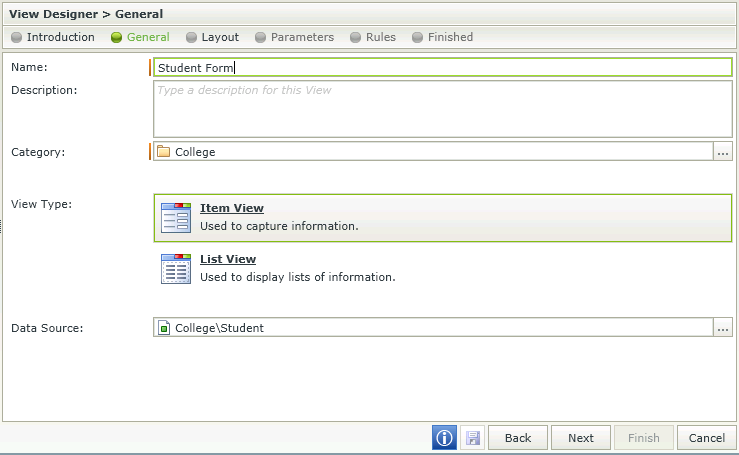Focus the Description text area

coord(443,109)
